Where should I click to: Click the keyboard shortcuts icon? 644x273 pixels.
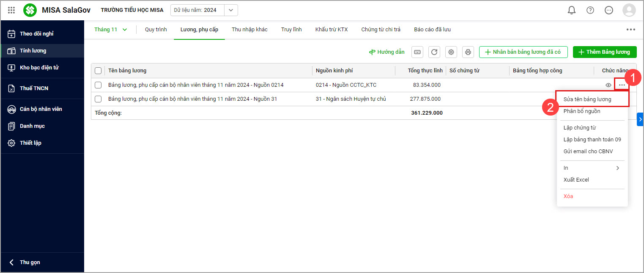pos(417,52)
